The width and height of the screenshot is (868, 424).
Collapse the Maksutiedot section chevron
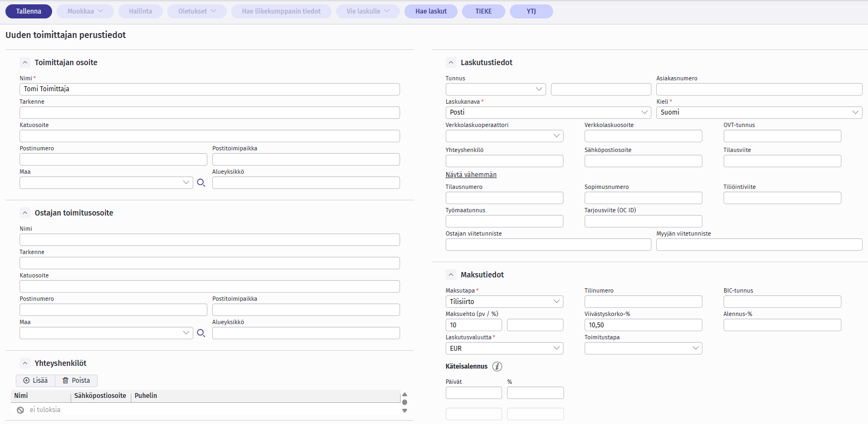pos(451,275)
